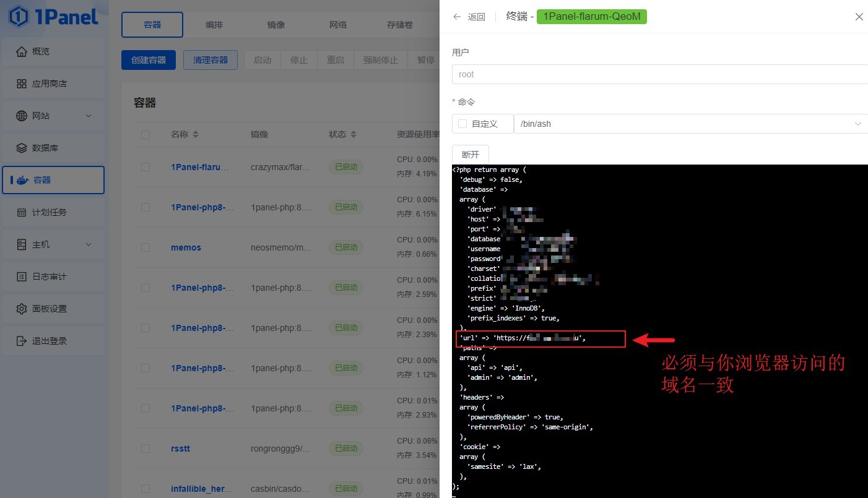Select 应用商店 in the sidebar menu
The width and height of the screenshot is (868, 498).
pyautogui.click(x=53, y=84)
